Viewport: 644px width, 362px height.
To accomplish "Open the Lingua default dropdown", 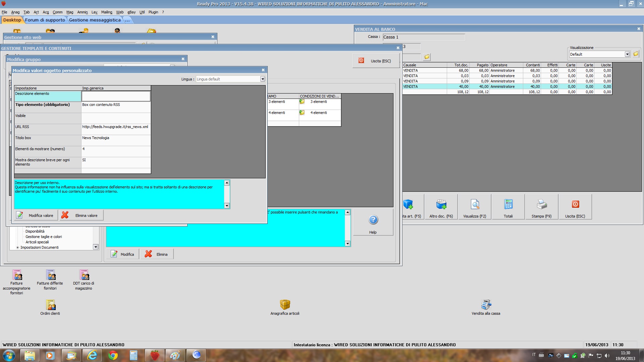I will (x=263, y=79).
